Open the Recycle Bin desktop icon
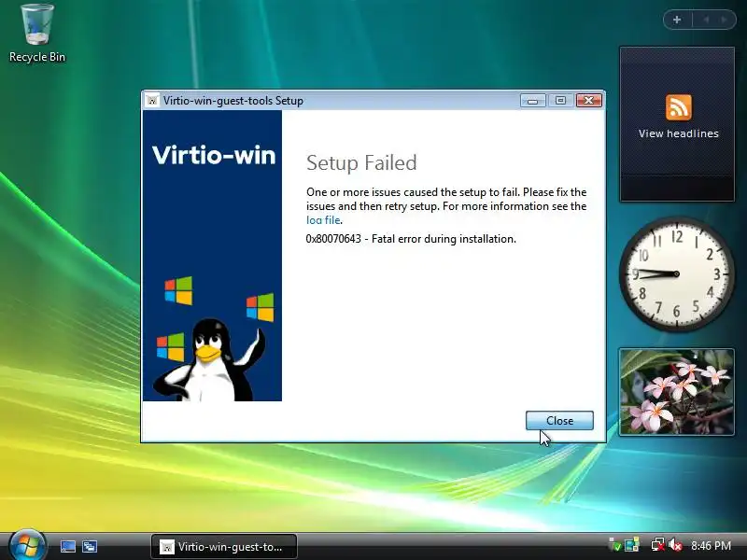The image size is (747, 560). 37,34
